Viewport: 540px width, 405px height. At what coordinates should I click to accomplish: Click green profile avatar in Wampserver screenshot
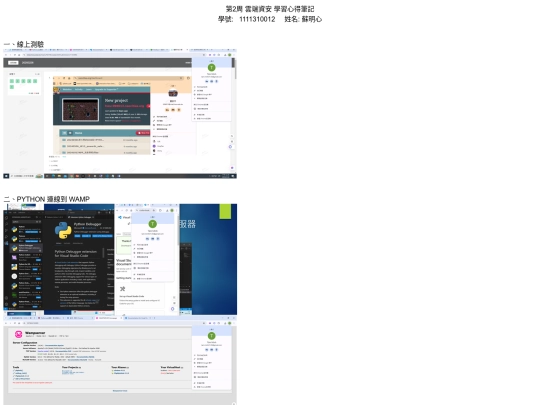click(211, 336)
